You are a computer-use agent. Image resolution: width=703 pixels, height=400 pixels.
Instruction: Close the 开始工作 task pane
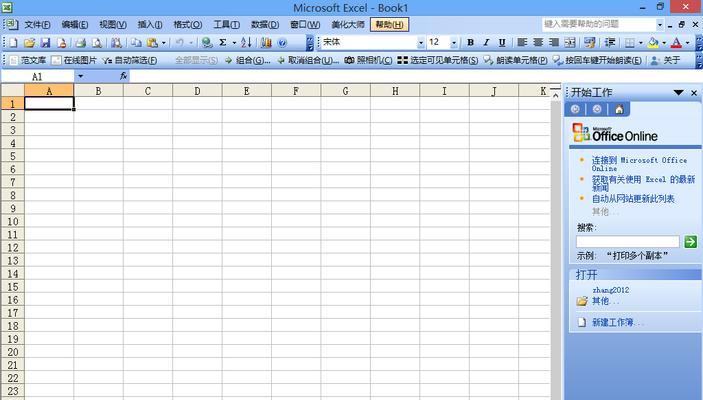click(x=694, y=93)
